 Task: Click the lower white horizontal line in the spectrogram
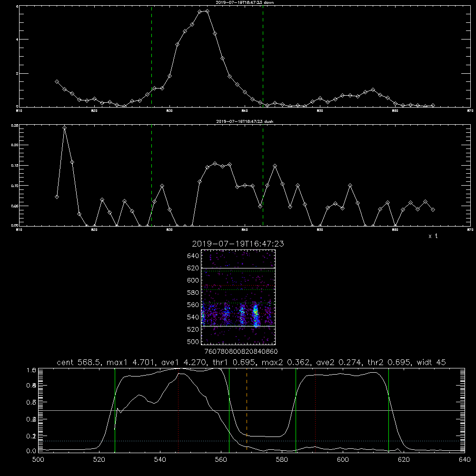(x=238, y=326)
